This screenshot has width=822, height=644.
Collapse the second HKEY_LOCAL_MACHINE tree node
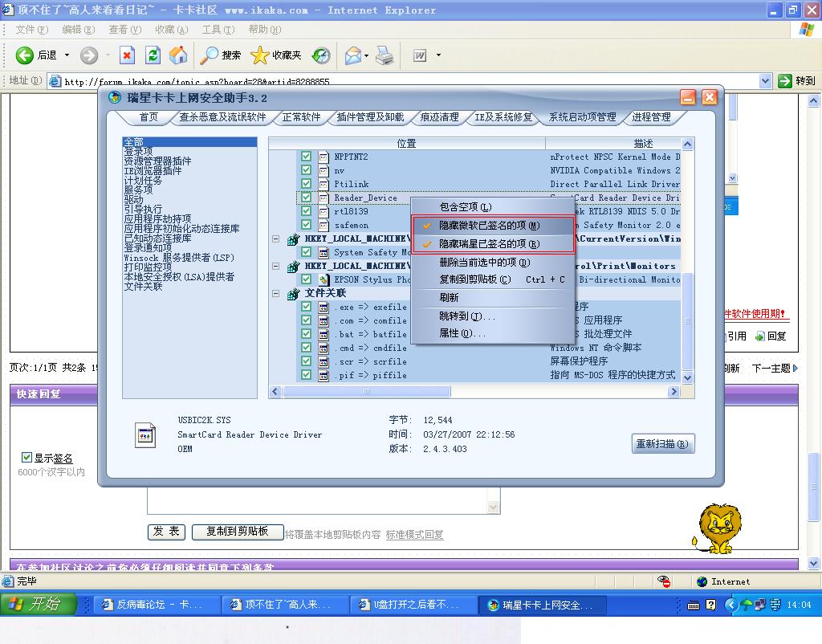[x=276, y=266]
